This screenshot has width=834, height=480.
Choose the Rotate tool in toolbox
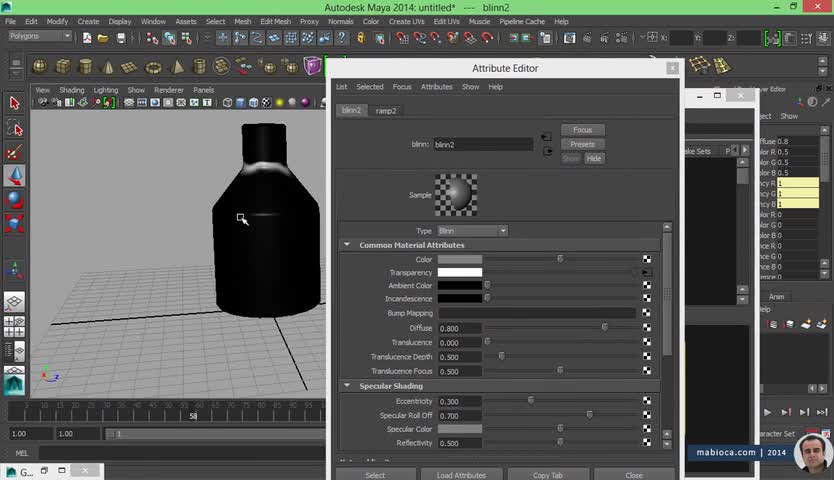pyautogui.click(x=14, y=199)
